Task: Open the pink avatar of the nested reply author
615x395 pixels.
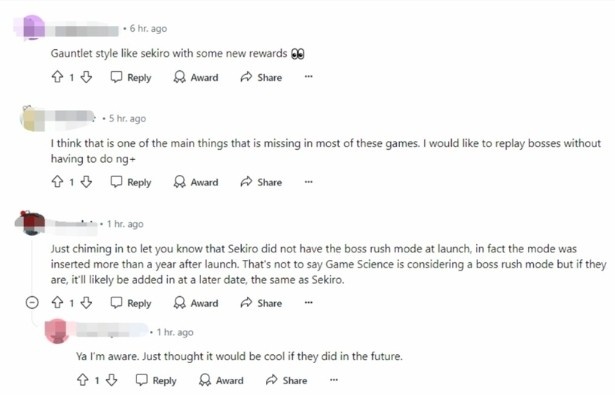Action: point(58,331)
